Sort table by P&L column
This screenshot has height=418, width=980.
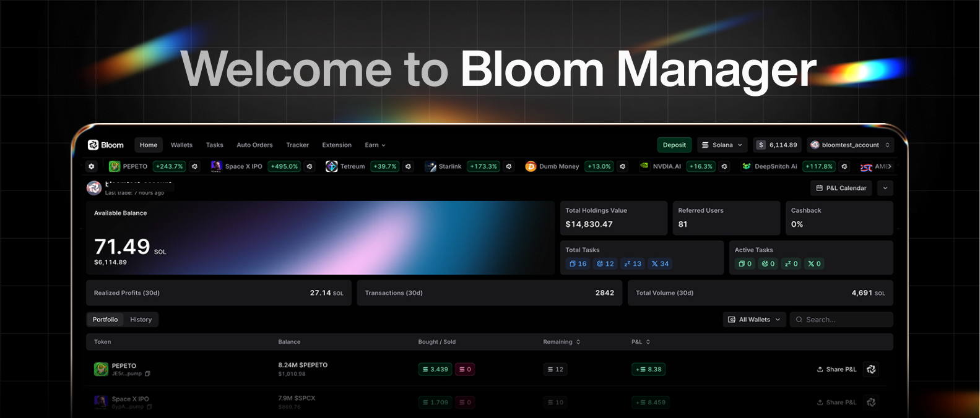click(648, 342)
